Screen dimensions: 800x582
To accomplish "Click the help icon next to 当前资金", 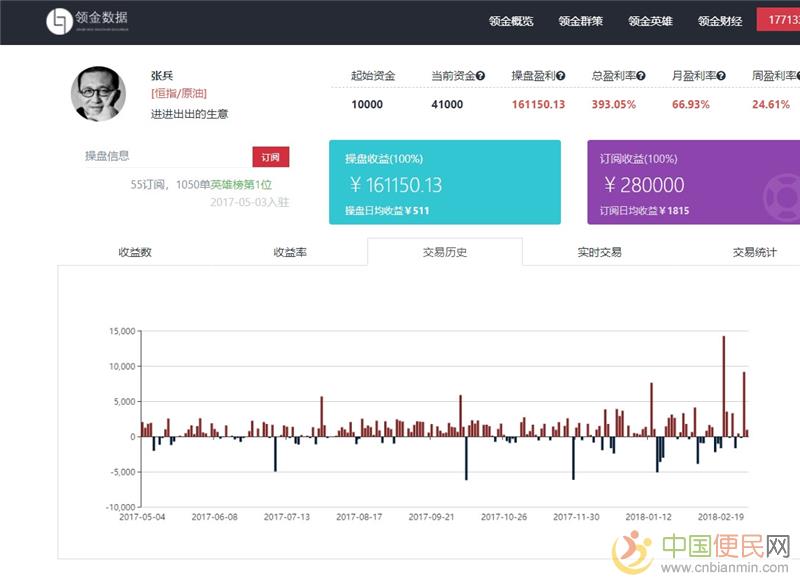I will pyautogui.click(x=480, y=76).
